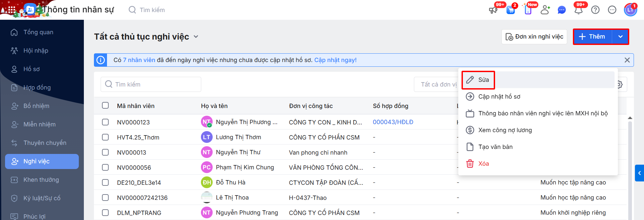Go to 'Hợp đồng' in the sidebar
This screenshot has width=644, height=220.
point(37,88)
